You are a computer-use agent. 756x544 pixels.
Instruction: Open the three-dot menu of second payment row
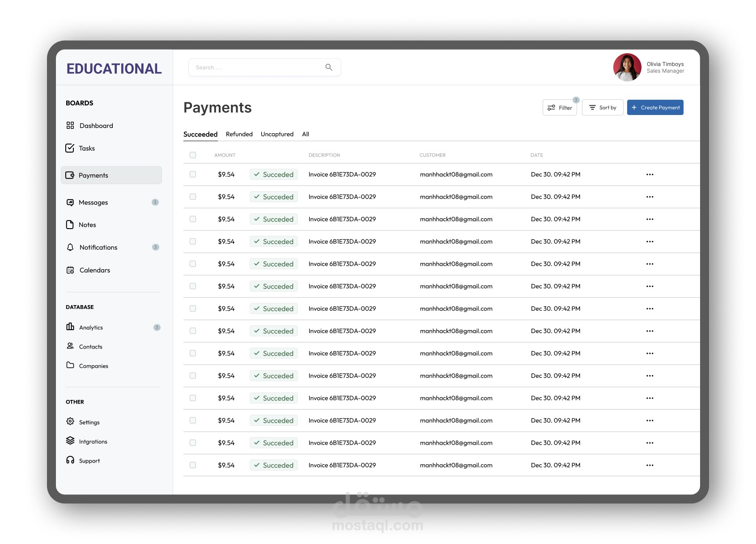[650, 197]
